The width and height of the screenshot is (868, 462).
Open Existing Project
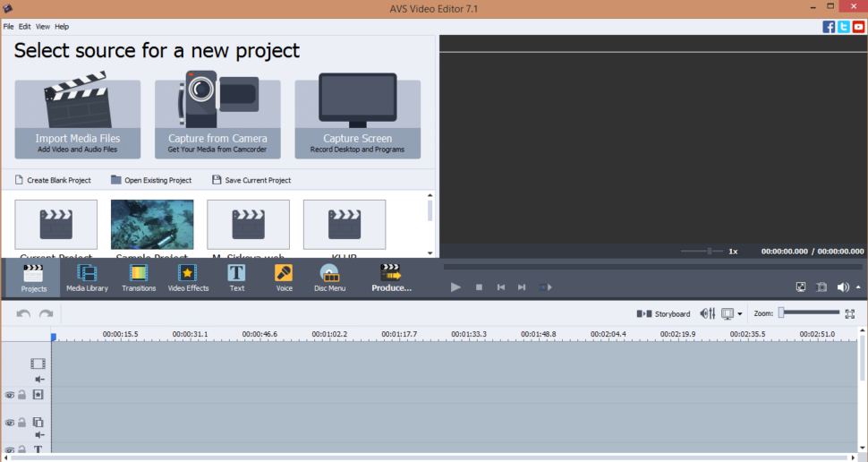click(x=151, y=180)
